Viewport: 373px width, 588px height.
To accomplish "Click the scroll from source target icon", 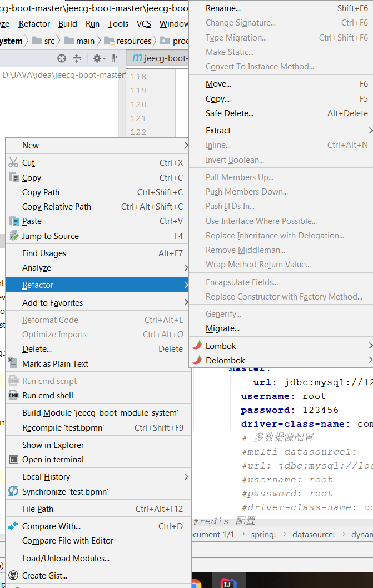I will (x=62, y=58).
